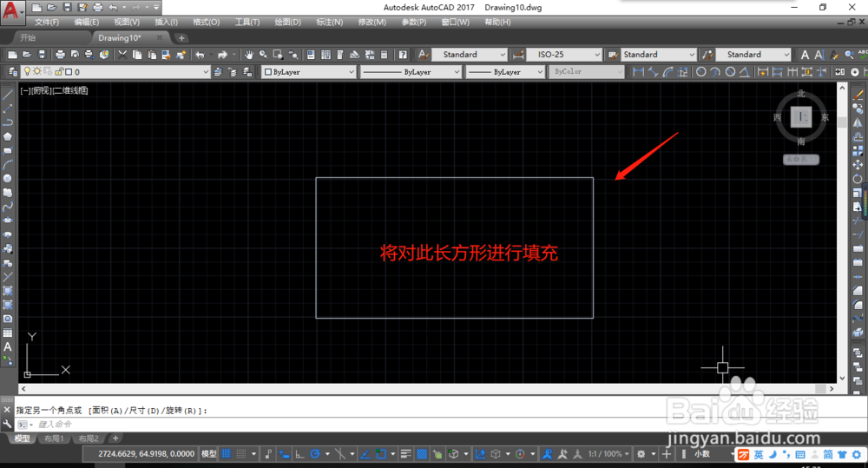Viewport: 868px width, 468px height.
Task: Click the Zoom Window icon
Action: 278,55
